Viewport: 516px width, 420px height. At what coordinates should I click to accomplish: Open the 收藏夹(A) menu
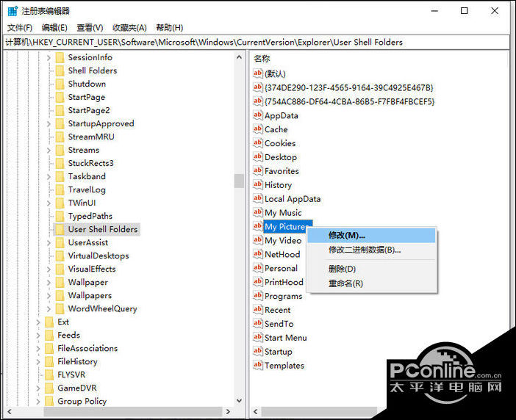(x=129, y=28)
